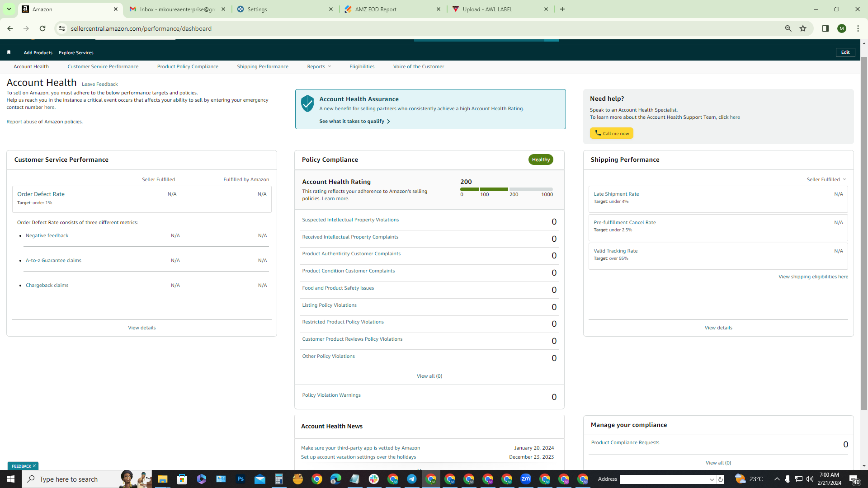Viewport: 868px width, 488px height.
Task: Click the Seller Central bookmark flag icon
Action: [9, 52]
